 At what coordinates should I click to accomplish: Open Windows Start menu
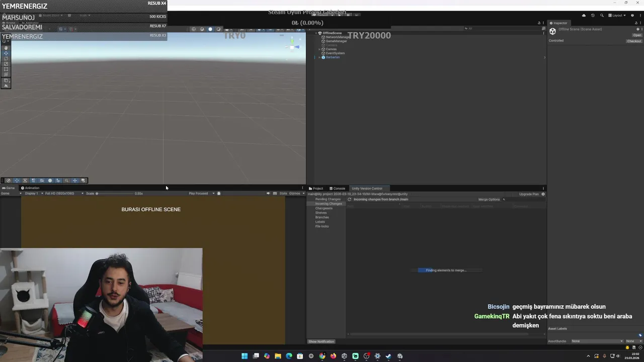coord(245,356)
